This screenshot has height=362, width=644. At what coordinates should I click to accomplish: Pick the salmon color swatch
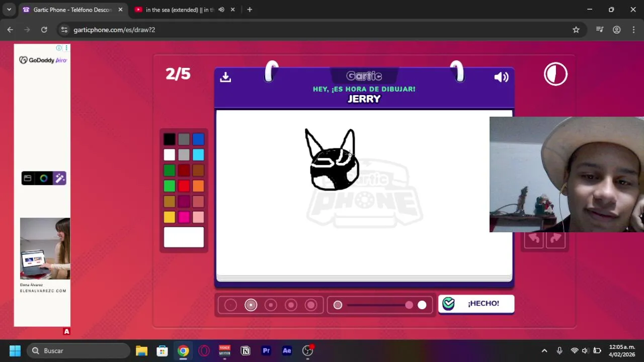click(198, 202)
